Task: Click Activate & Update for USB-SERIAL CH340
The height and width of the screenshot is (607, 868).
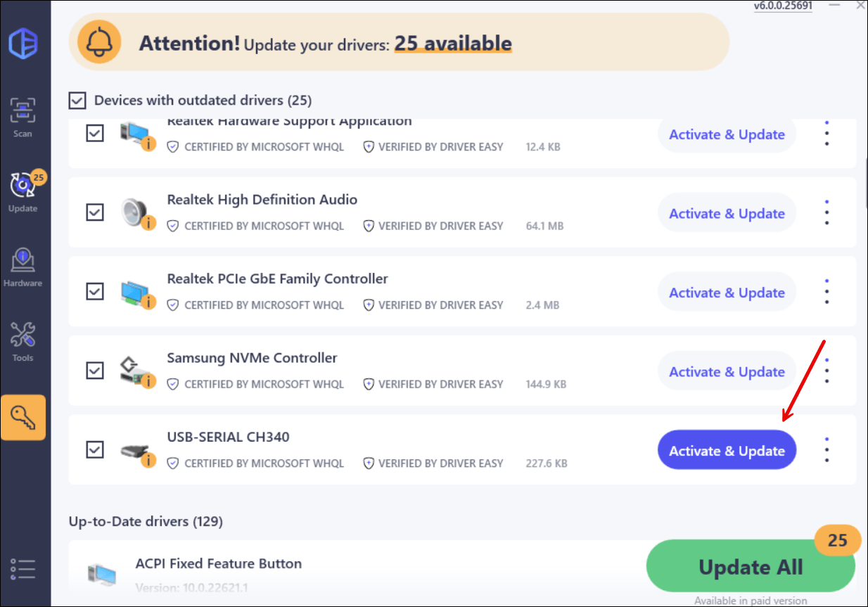Action: coord(727,451)
